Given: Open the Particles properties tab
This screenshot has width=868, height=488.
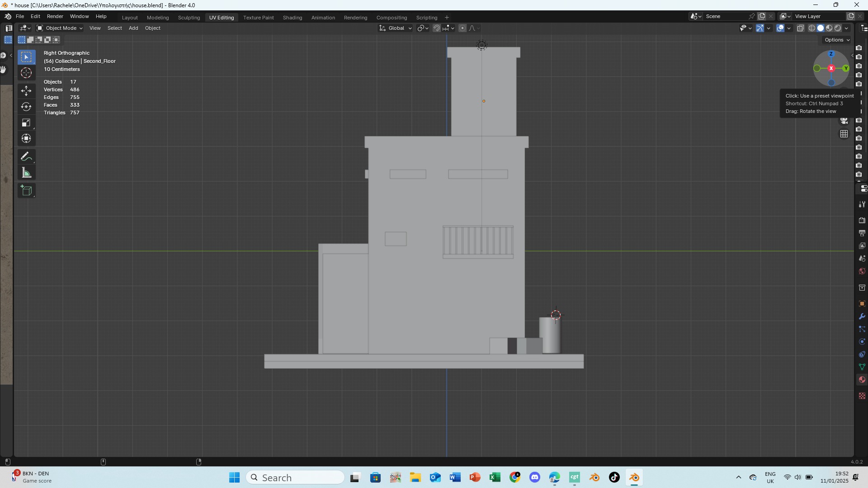Looking at the screenshot, I should tap(862, 329).
